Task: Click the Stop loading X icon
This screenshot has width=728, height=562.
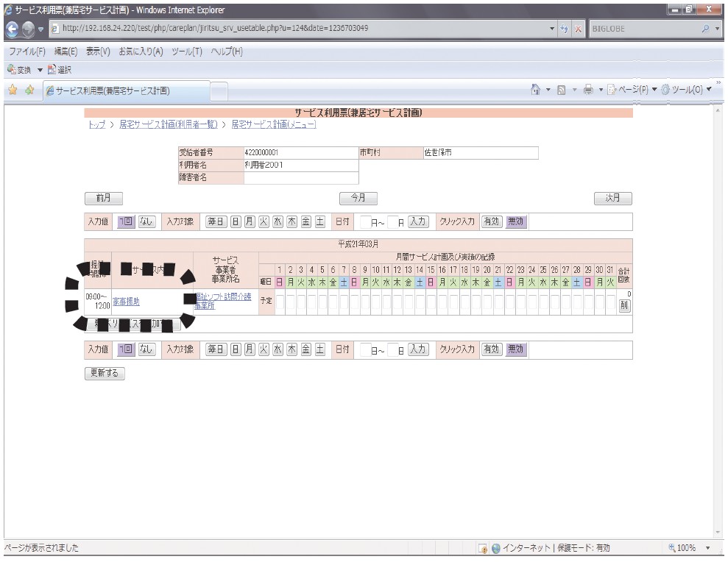Action: pyautogui.click(x=577, y=29)
